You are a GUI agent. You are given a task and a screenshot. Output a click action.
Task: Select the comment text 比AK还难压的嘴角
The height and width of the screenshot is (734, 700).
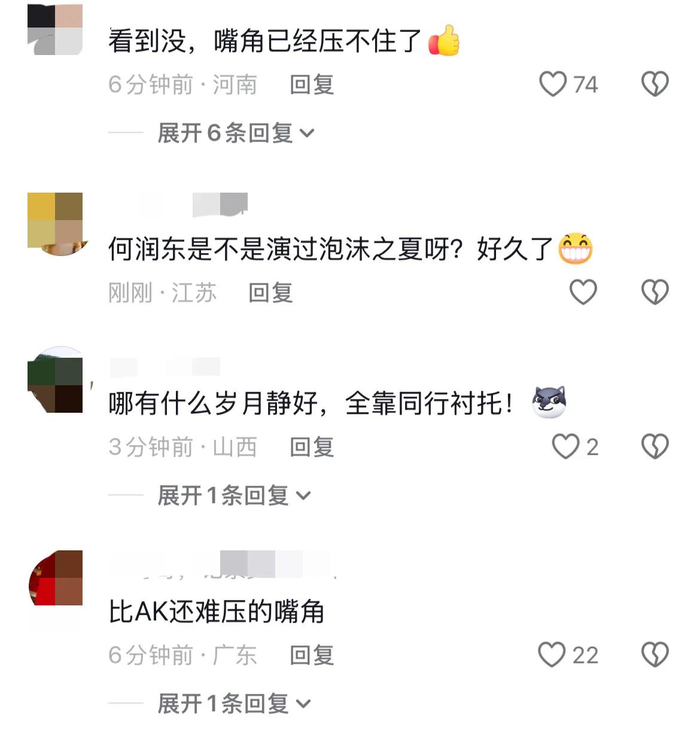click(217, 612)
